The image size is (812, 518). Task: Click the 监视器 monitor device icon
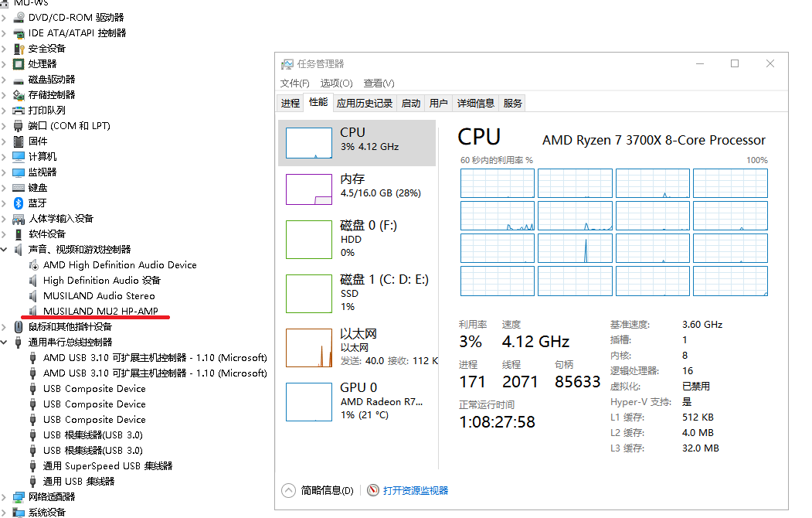[19, 172]
